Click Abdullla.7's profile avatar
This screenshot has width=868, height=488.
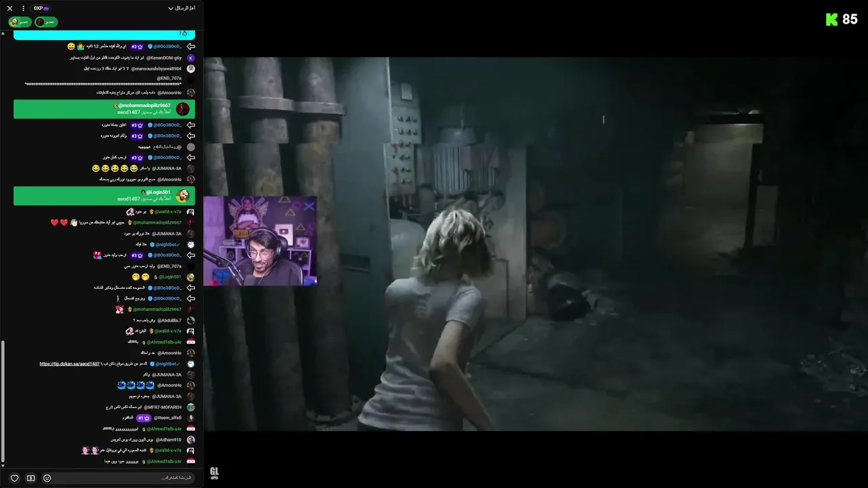(191, 321)
